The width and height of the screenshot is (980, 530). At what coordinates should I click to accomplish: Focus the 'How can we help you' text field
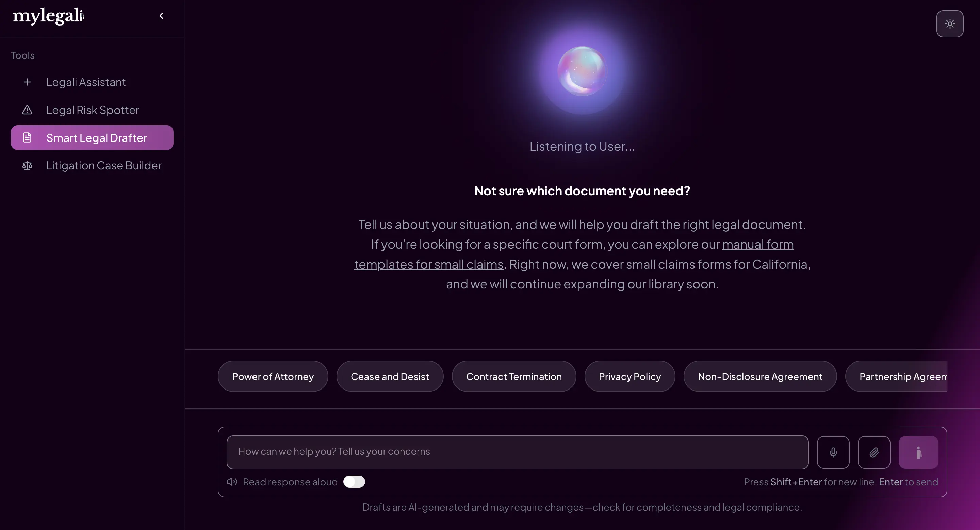[x=517, y=452]
